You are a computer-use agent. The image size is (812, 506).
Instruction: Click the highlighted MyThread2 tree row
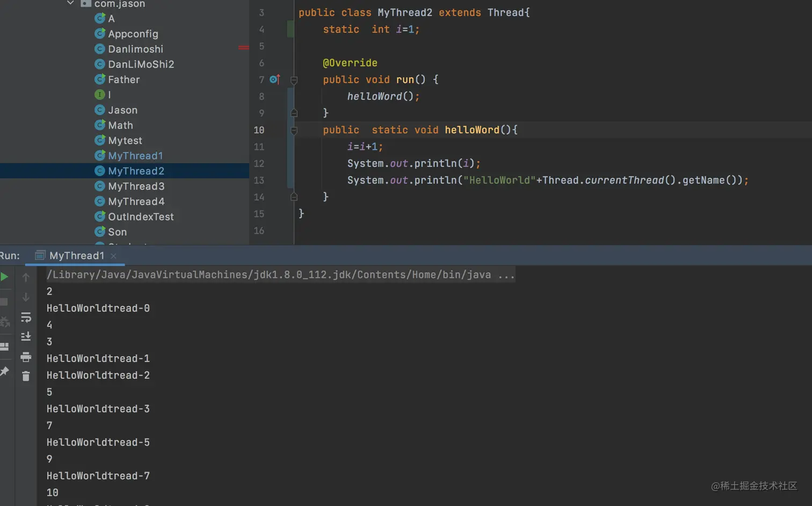(x=125, y=171)
